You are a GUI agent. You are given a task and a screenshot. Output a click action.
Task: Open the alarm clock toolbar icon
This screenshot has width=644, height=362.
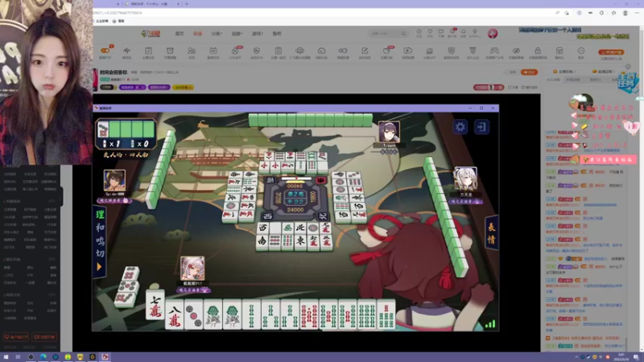(x=170, y=51)
